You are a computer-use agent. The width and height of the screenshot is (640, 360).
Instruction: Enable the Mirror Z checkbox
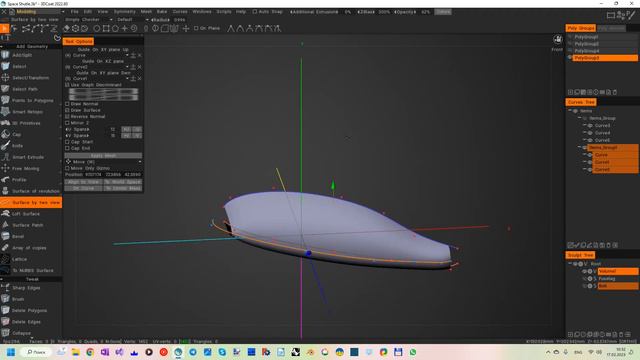[67, 123]
